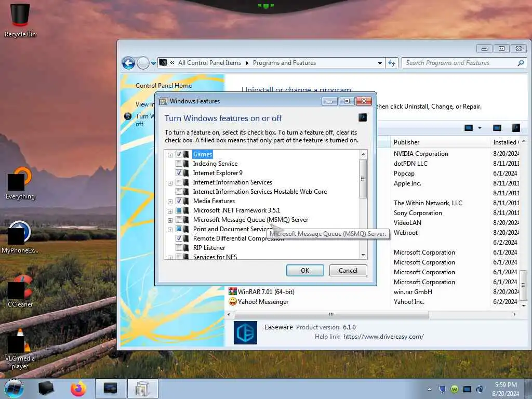
Task: Expand Internet Information Services node
Action: pyautogui.click(x=170, y=183)
